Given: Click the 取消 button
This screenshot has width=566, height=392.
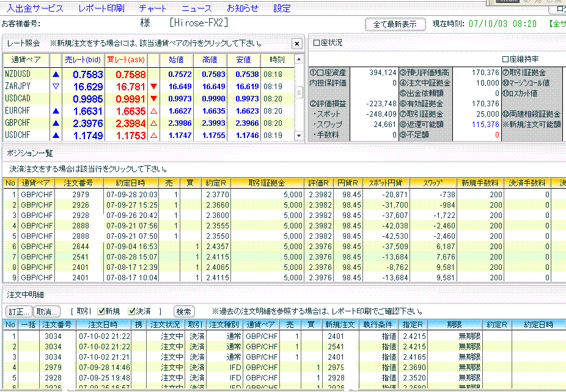Looking at the screenshot, I should point(46,311).
